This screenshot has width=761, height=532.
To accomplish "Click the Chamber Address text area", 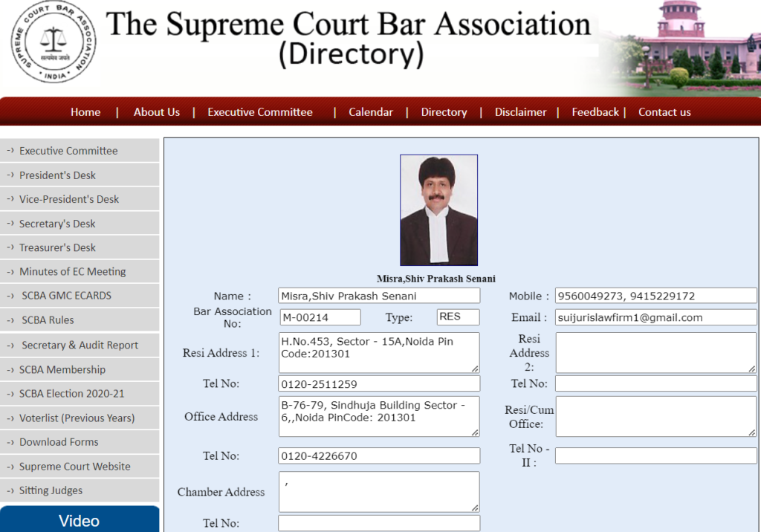I will [x=379, y=492].
